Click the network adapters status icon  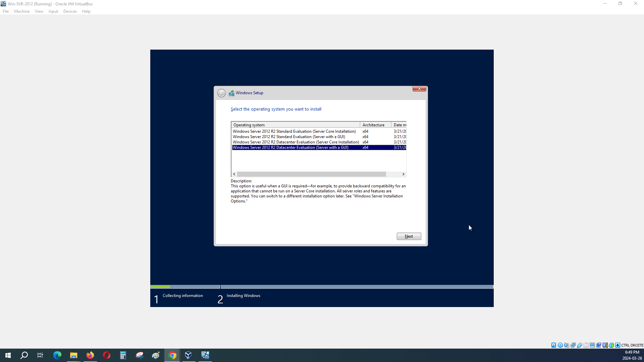[x=573, y=345]
